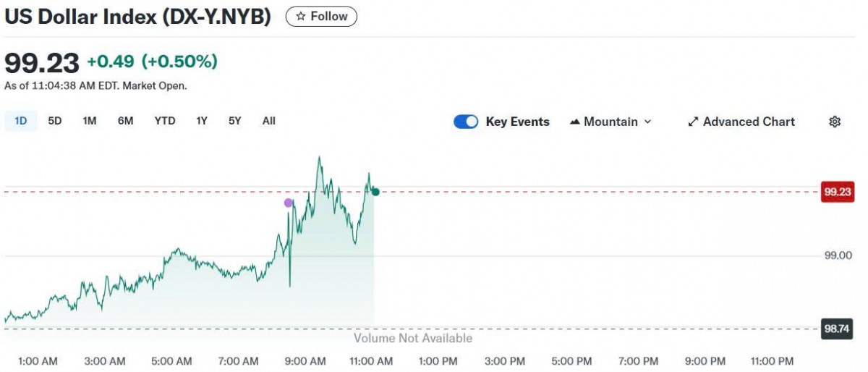
Task: Click the Follow star button
Action: pos(321,17)
